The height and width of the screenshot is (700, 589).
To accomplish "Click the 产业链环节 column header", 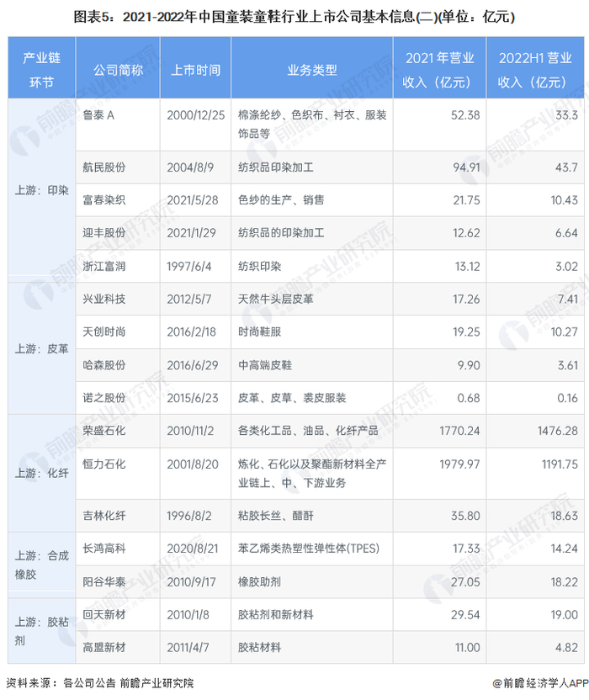I will coord(41,68).
